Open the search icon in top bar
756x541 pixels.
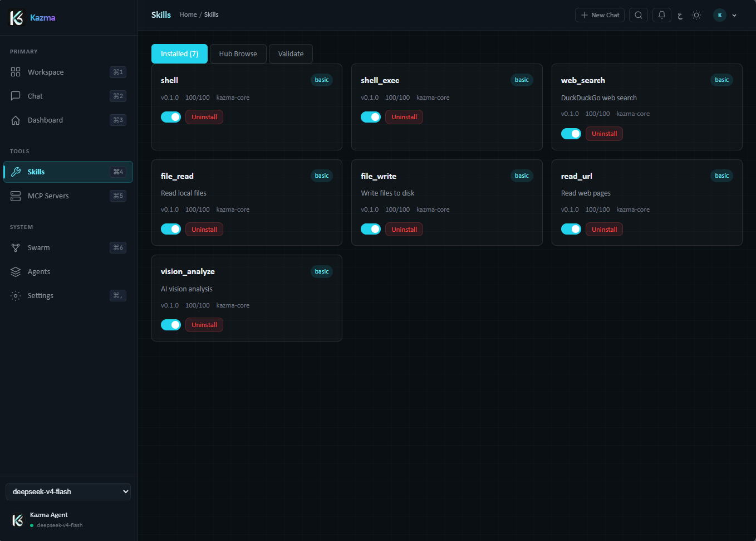tap(639, 15)
